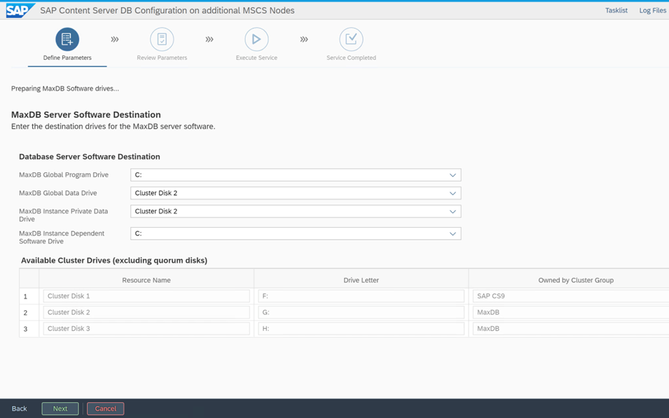Click the MaxDB Server Software Destination heading
The height and width of the screenshot is (418, 669).
pos(86,115)
